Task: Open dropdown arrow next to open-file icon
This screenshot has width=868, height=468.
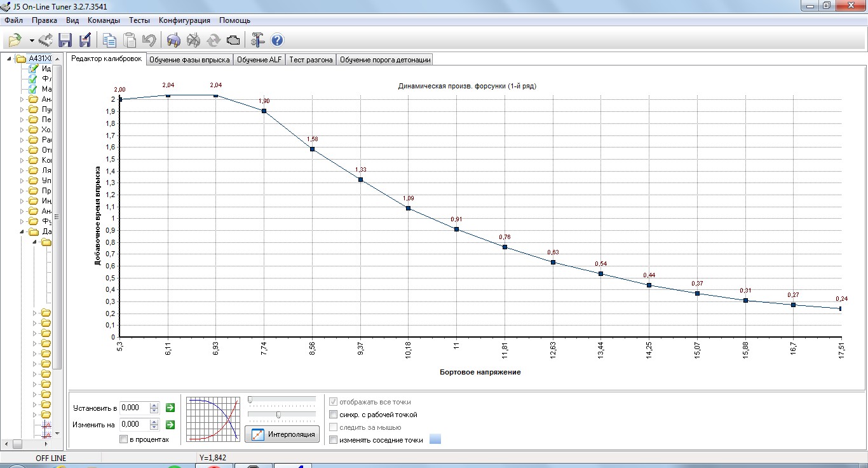Action: [31, 41]
